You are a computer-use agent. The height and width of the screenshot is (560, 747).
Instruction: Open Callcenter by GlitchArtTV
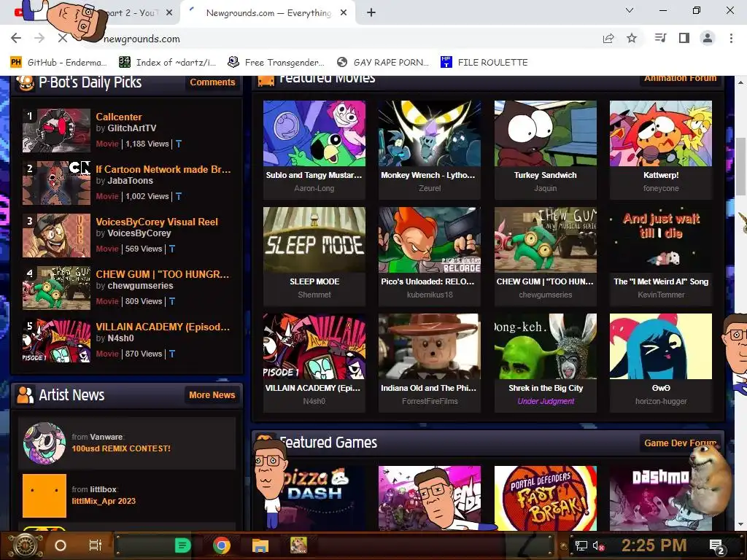tap(119, 117)
